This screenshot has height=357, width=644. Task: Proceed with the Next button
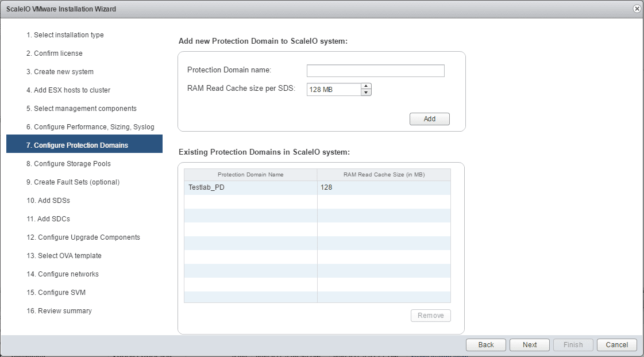coord(530,345)
